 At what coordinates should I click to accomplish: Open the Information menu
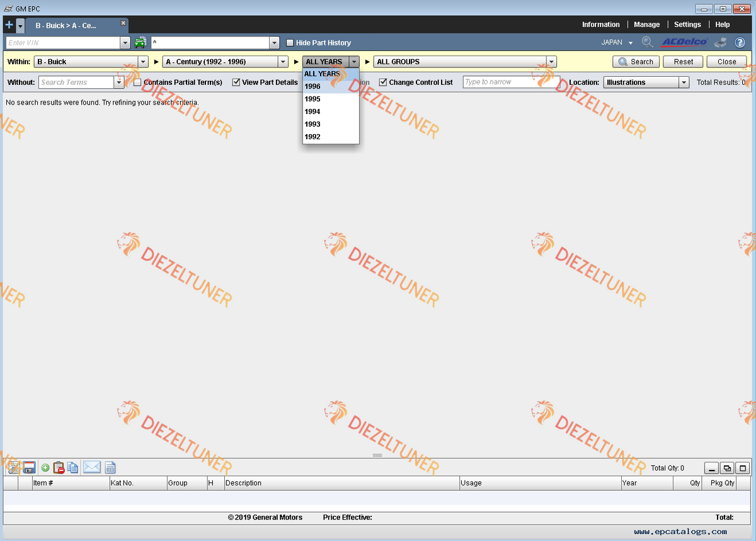[601, 25]
